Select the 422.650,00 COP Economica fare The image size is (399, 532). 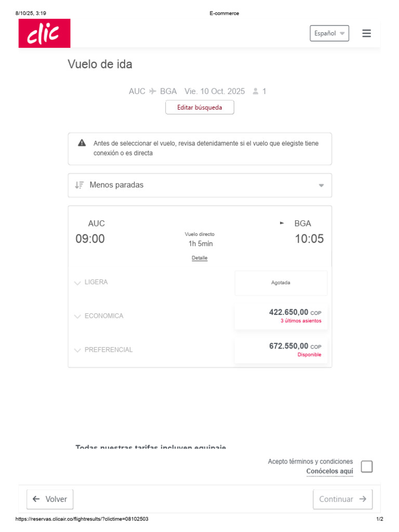tap(281, 316)
